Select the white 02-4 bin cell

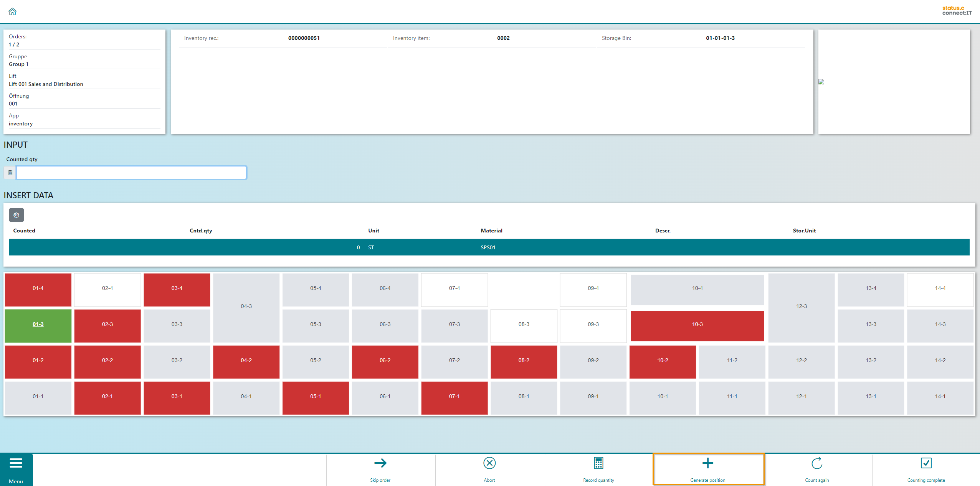[x=107, y=288]
